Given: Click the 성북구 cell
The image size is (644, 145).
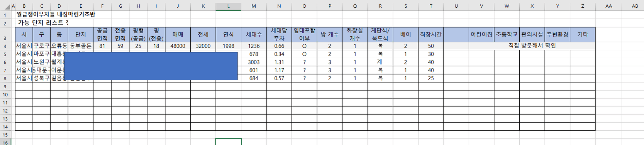Looking at the screenshot, I should pos(42,78).
